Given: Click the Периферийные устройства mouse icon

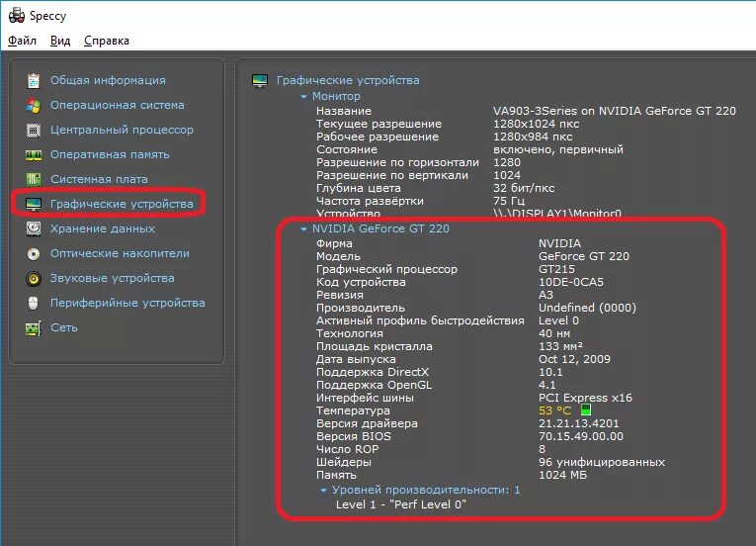Looking at the screenshot, I should click(34, 304).
